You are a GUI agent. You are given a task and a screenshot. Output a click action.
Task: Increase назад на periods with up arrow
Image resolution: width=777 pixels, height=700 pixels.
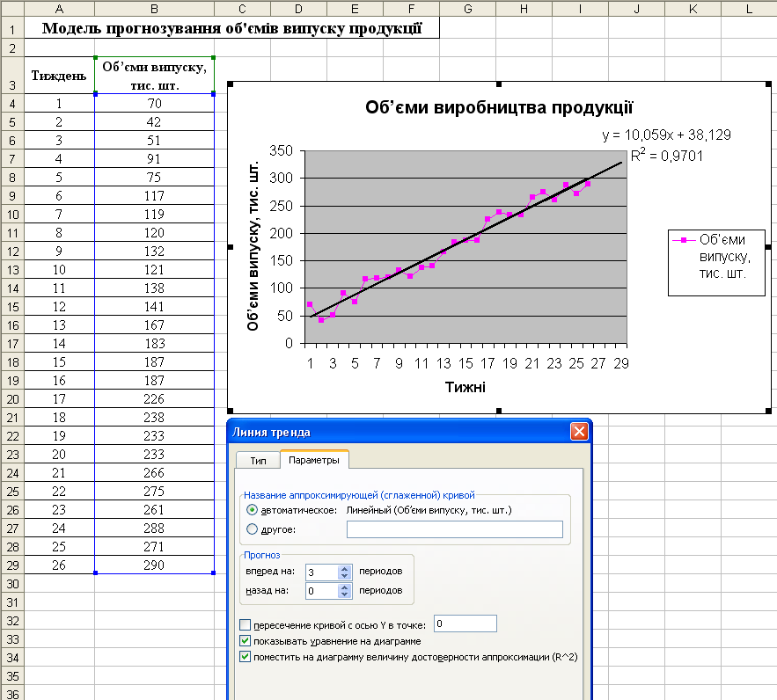coord(345,587)
